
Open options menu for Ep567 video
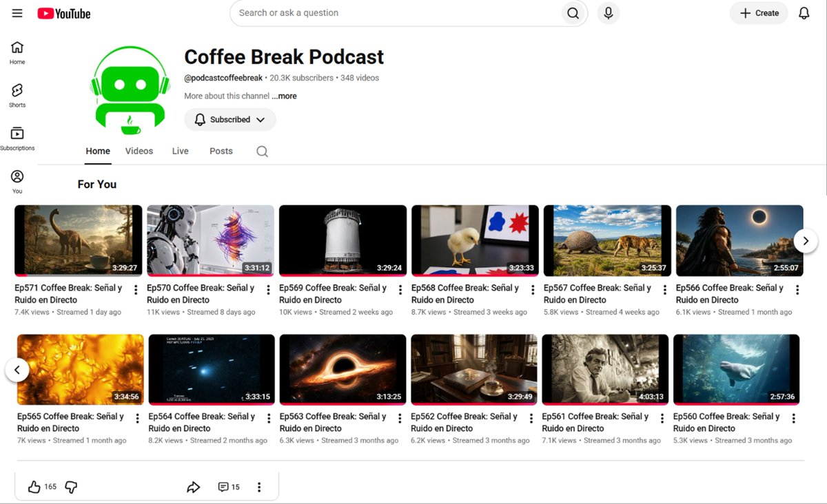665,290
